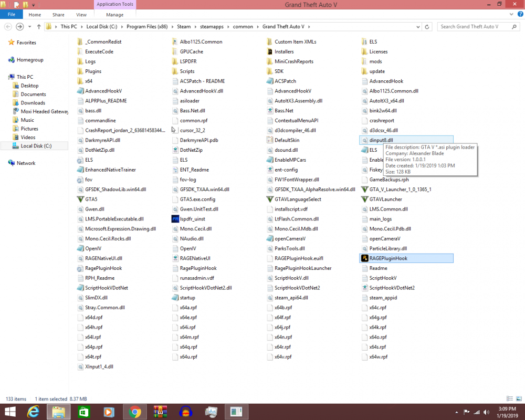The image size is (525, 420).
Task: Switch to the View ribbon tab
Action: tap(81, 15)
